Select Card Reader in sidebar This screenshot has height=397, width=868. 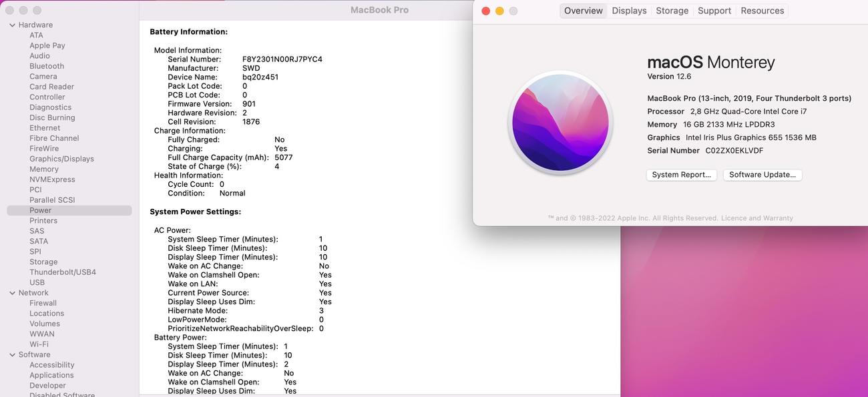(51, 87)
